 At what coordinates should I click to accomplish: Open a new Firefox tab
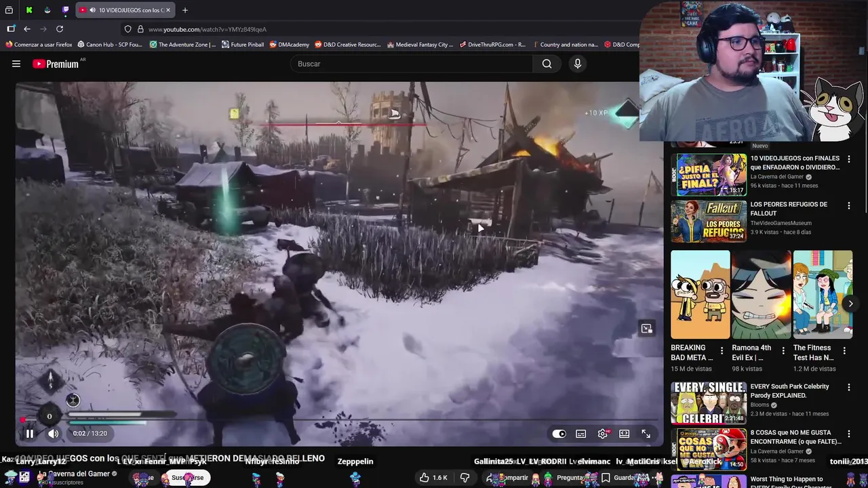[185, 10]
